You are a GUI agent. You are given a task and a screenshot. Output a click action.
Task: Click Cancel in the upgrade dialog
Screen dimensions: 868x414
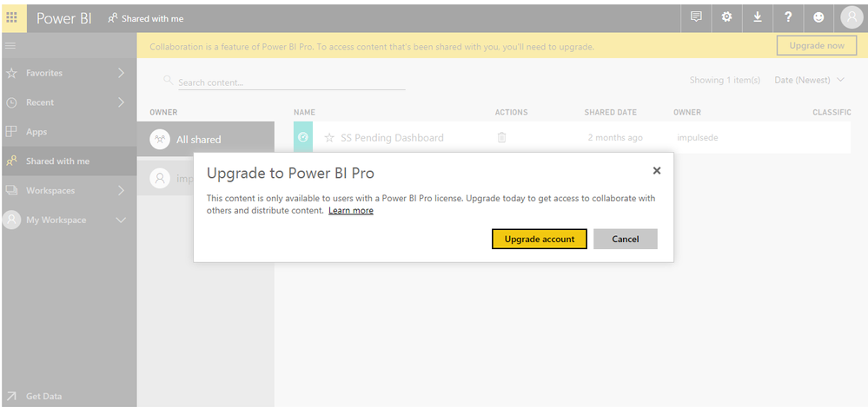626,239
